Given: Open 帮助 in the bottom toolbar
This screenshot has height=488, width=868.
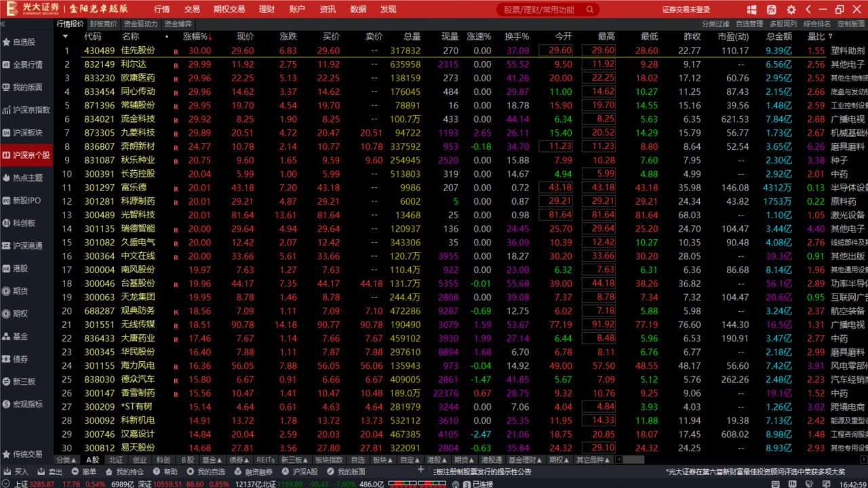Looking at the screenshot, I should 165,472.
